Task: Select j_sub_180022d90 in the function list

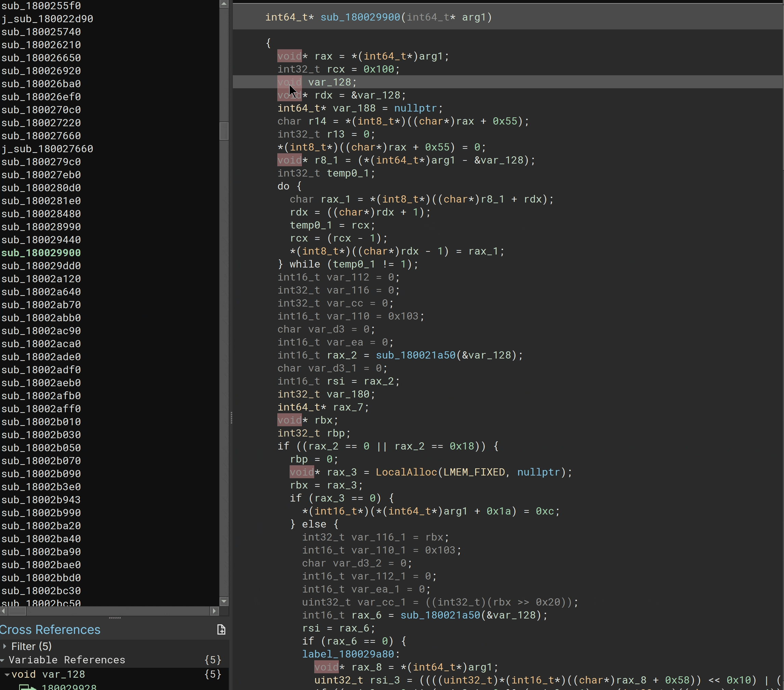Action: tap(48, 18)
